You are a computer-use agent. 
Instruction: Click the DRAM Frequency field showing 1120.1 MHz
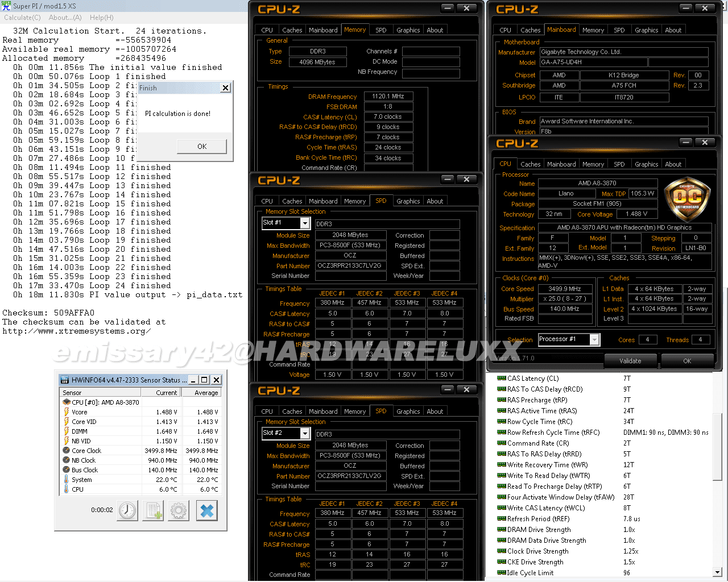(x=388, y=96)
